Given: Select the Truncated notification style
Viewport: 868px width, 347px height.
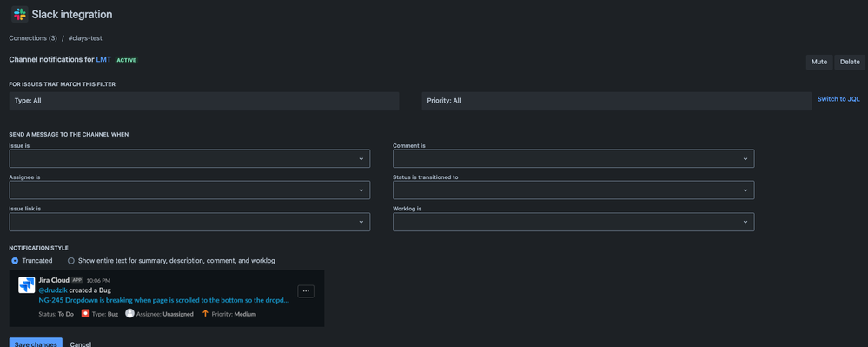Looking at the screenshot, I should 15,261.
